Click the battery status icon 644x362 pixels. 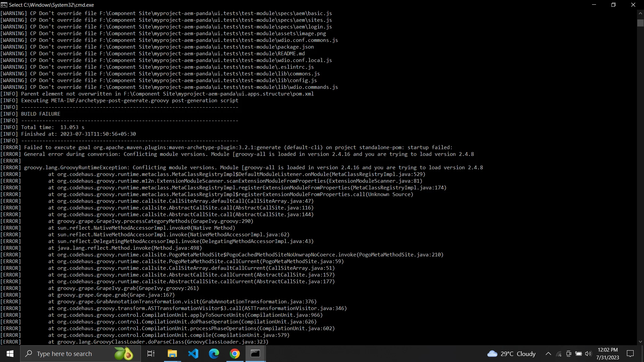(579, 354)
